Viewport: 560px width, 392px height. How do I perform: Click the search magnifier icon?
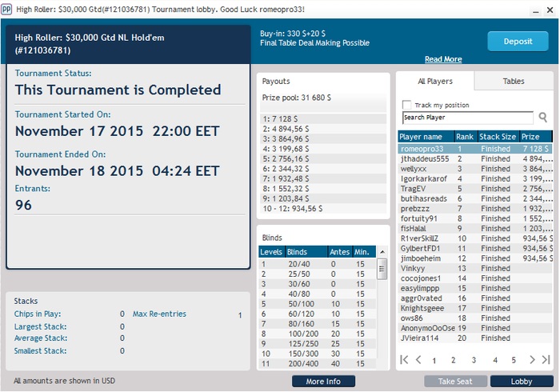point(543,117)
